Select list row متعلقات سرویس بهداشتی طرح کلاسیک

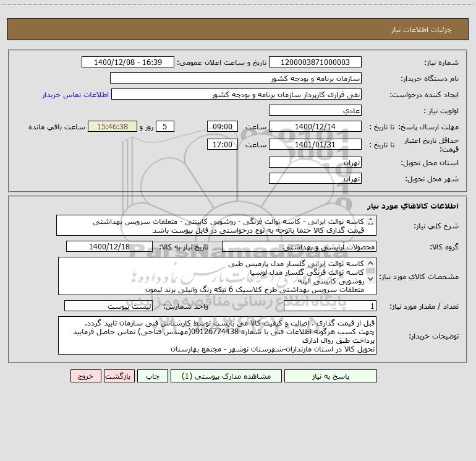point(255,290)
